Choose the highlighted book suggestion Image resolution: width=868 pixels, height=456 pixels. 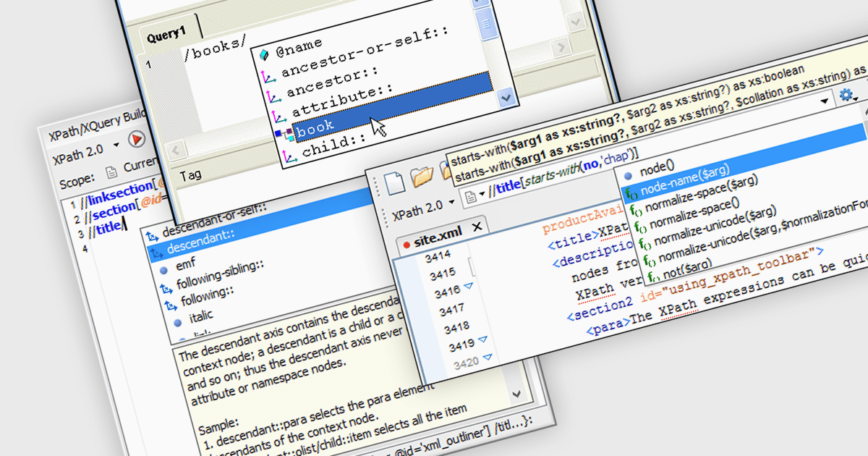pos(315,127)
